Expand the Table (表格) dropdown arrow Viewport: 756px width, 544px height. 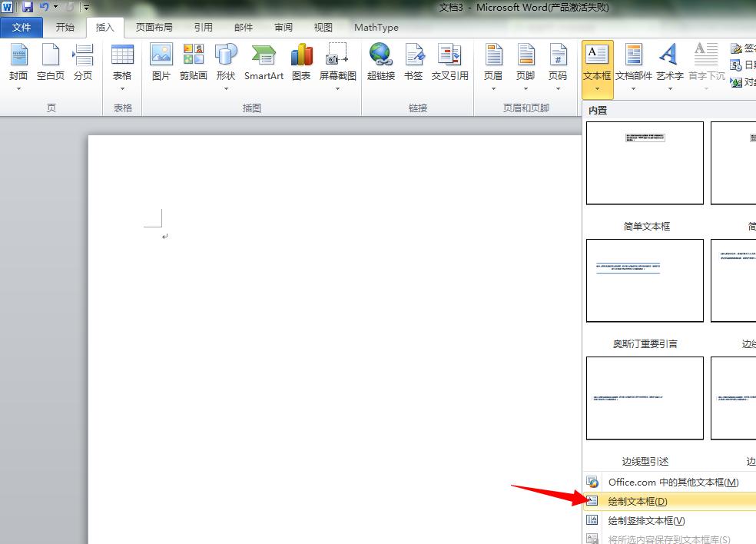tap(122, 88)
